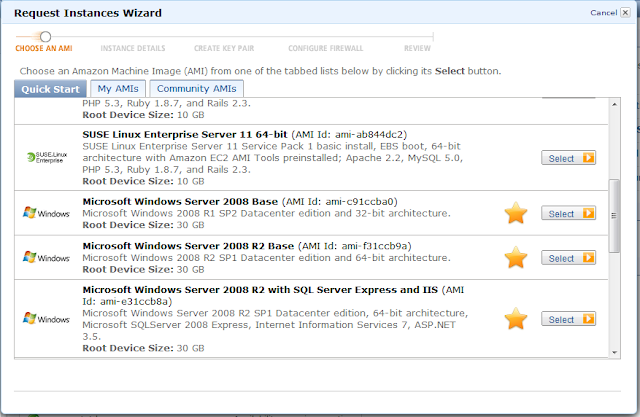
Task: Switch to the Quick Start tab
Action: coord(50,89)
